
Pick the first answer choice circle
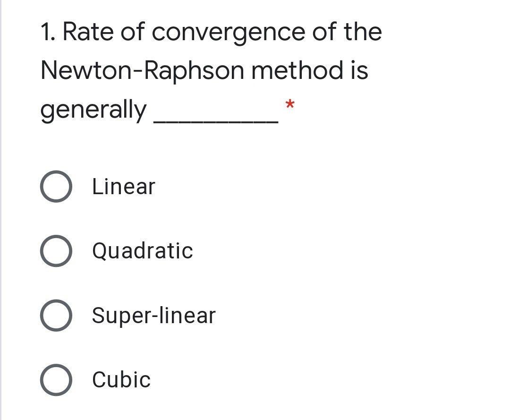56,186
